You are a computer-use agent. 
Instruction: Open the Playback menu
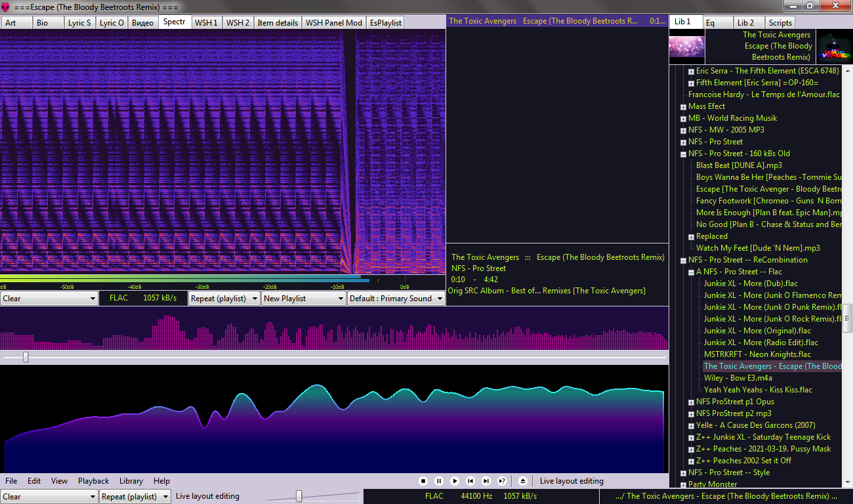[x=93, y=481]
